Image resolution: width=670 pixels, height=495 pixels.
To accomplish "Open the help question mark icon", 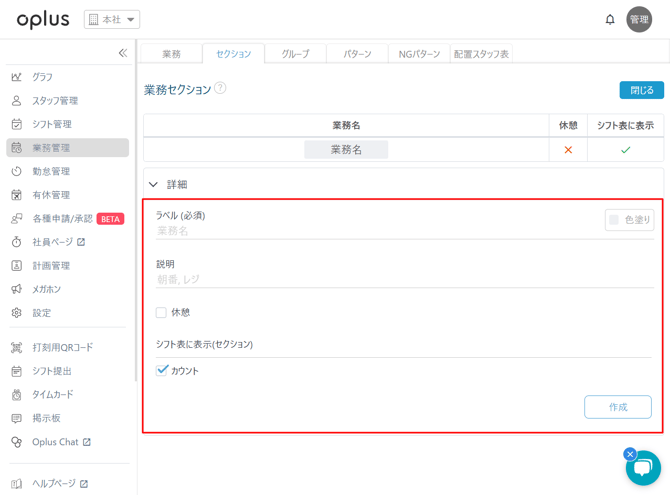I will tap(220, 88).
